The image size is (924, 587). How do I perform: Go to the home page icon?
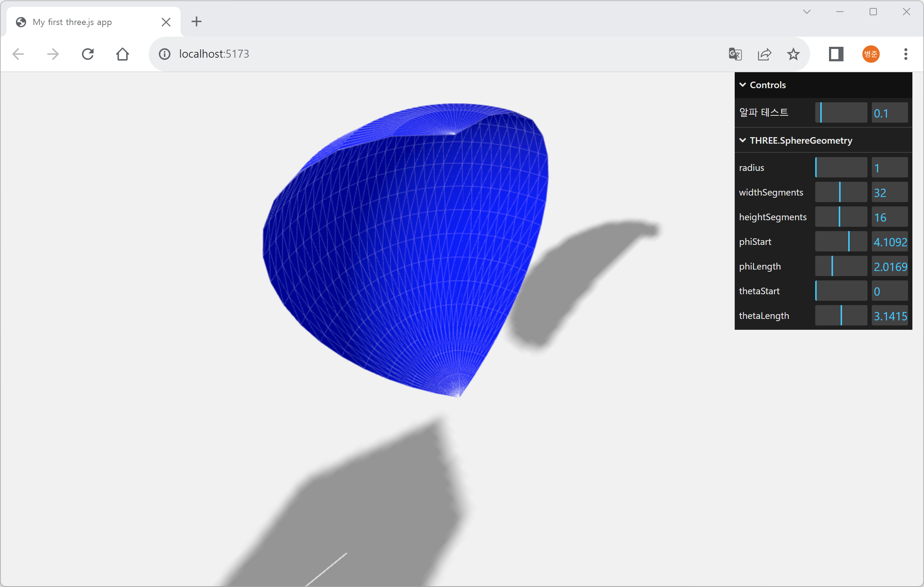pos(123,54)
